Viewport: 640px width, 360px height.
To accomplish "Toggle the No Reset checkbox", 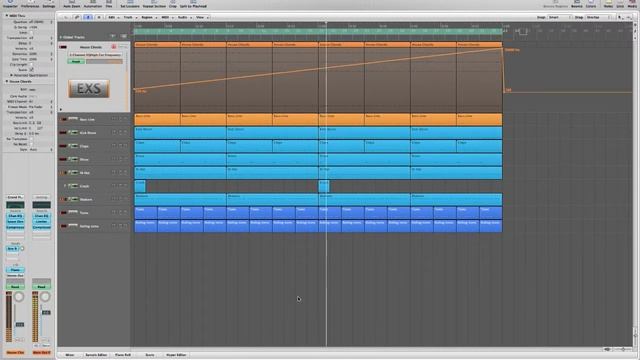I will [x=31, y=144].
